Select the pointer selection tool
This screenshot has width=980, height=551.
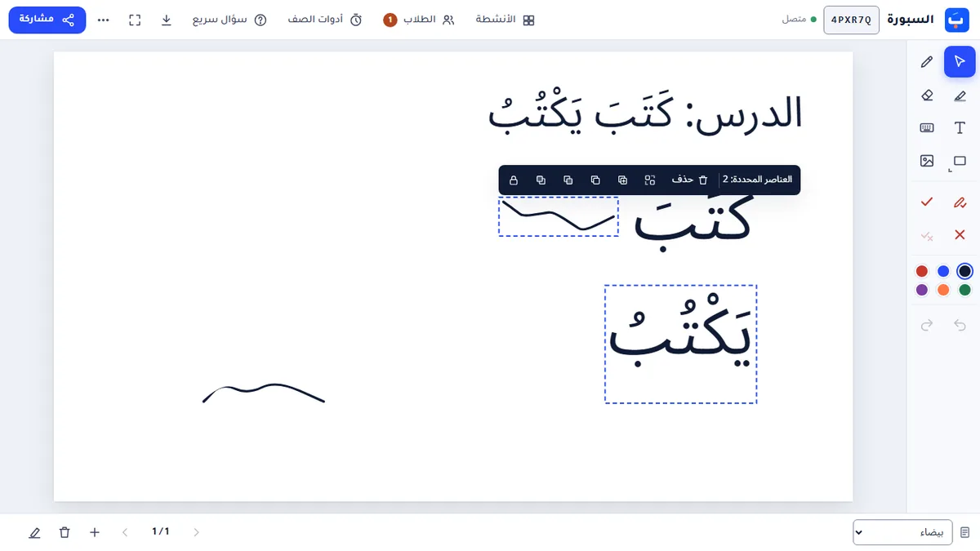point(960,62)
